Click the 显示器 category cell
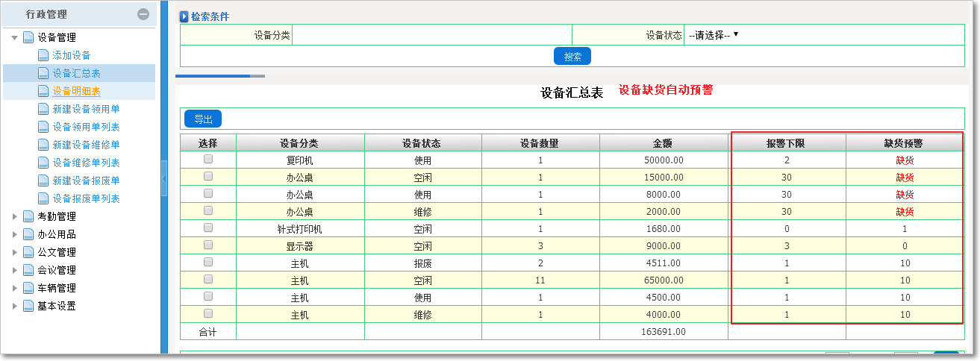 point(300,246)
